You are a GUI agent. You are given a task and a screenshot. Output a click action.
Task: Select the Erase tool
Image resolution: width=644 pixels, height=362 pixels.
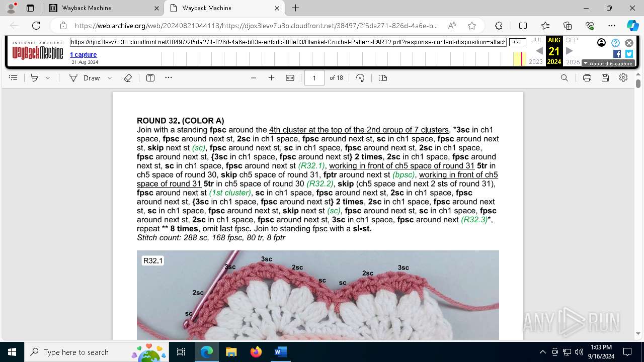[128, 78]
